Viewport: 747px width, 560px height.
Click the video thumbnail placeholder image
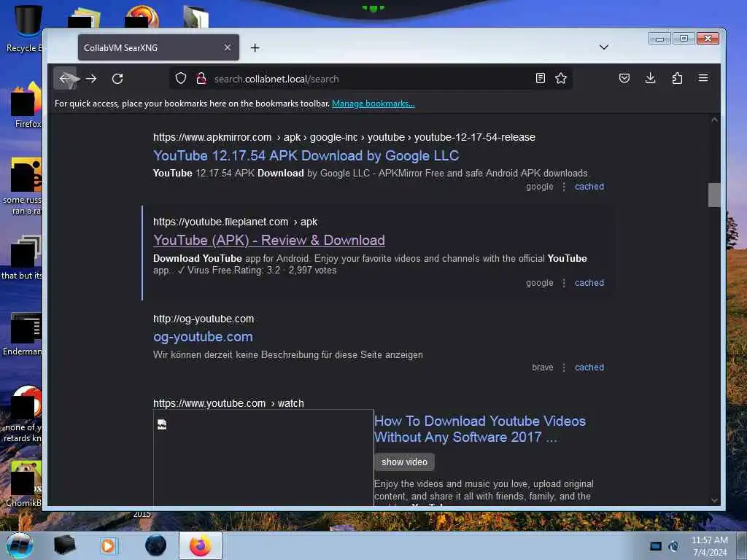point(263,457)
